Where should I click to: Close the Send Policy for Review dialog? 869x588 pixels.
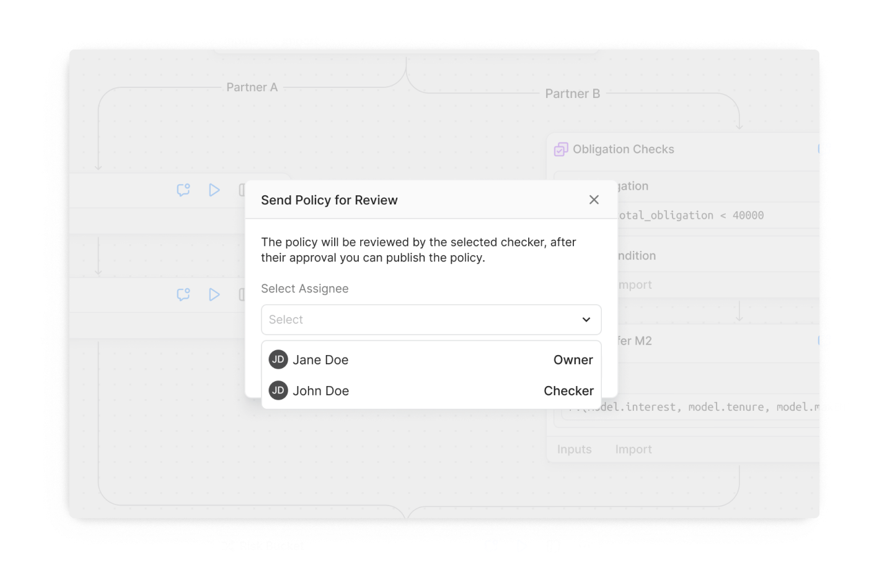[594, 200]
